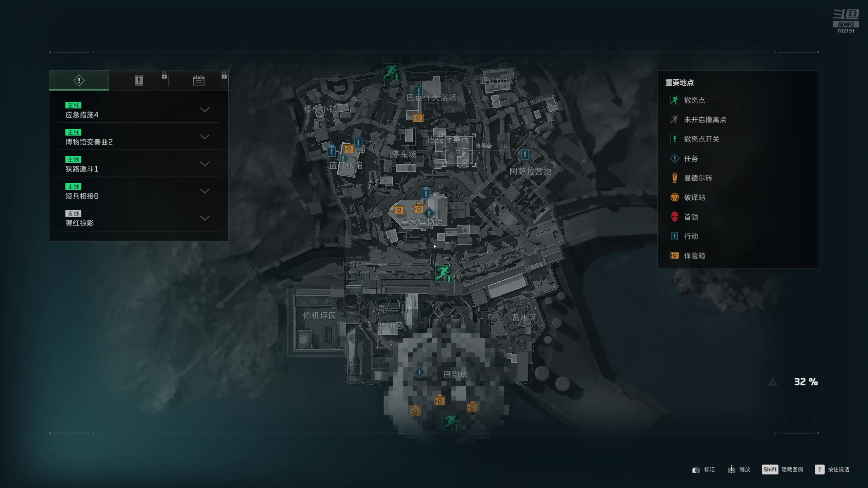Click the safe icon below 巴克什大浴场
This screenshot has height=488, width=868.
(x=418, y=118)
